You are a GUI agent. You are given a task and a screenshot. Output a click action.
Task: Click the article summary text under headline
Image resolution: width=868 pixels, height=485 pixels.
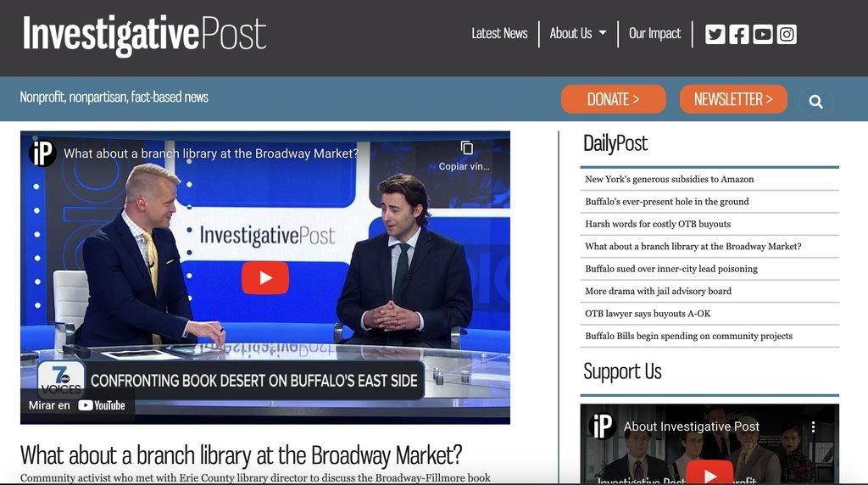coord(255,478)
